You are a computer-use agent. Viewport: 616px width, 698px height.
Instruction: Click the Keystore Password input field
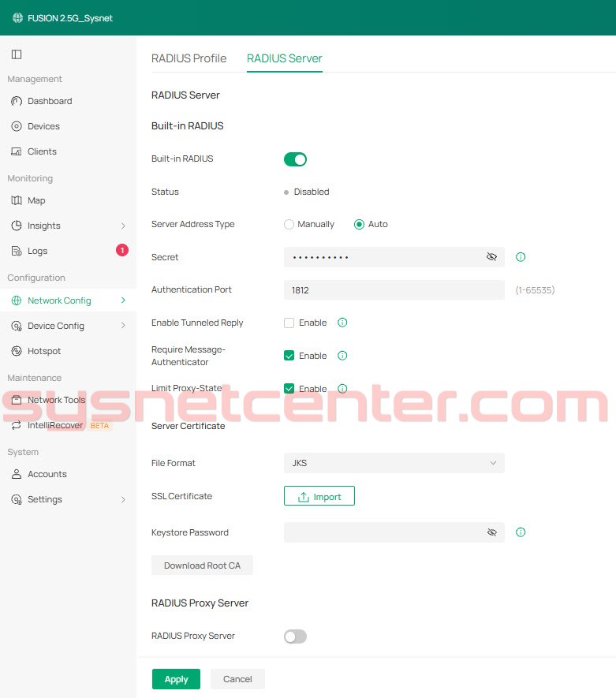click(394, 532)
